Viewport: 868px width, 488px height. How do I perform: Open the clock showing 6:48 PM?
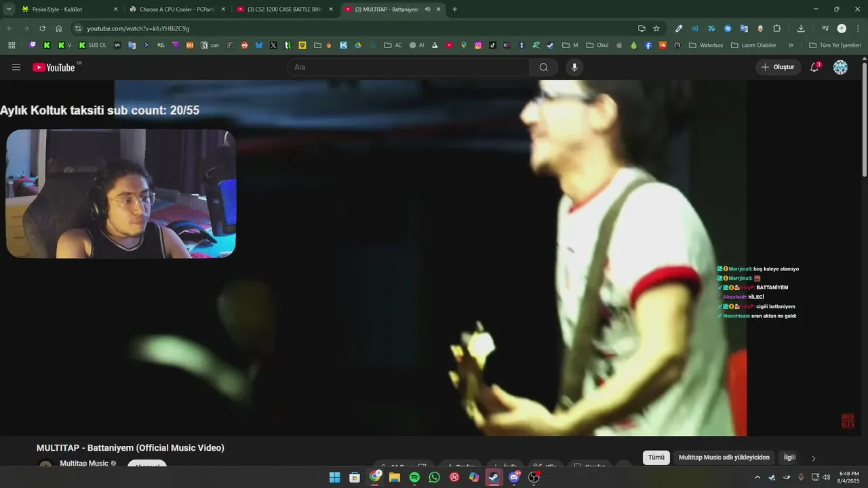click(849, 477)
